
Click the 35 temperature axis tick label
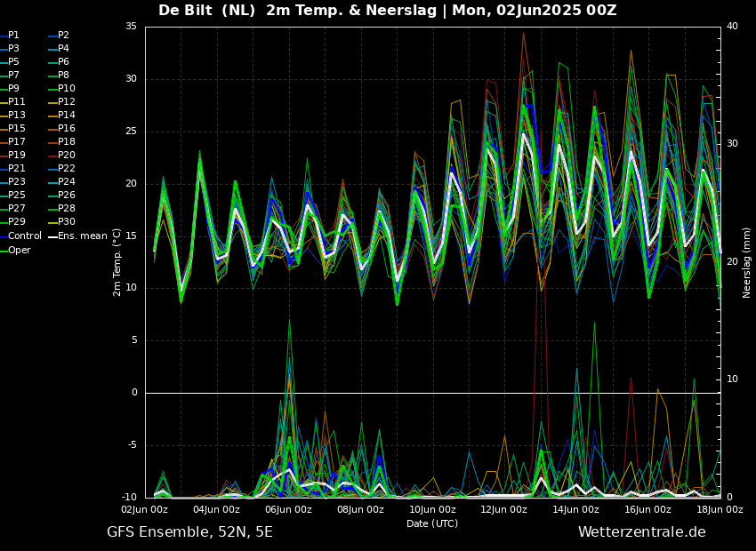click(x=131, y=27)
